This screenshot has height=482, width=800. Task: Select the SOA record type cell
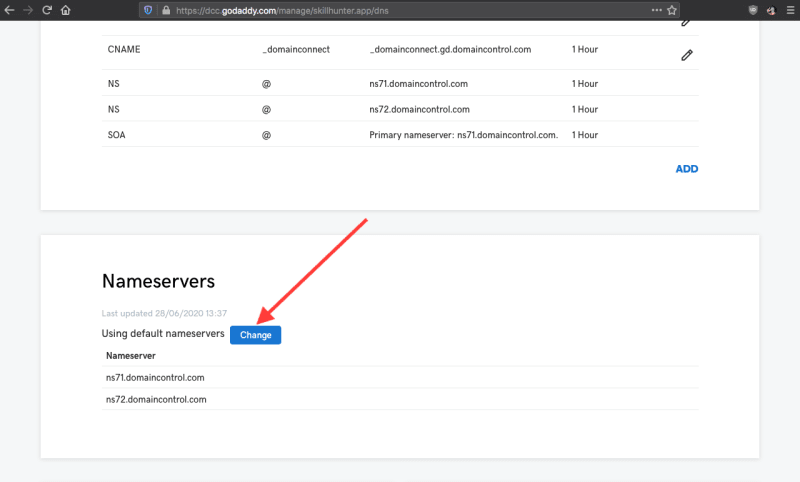(116, 135)
